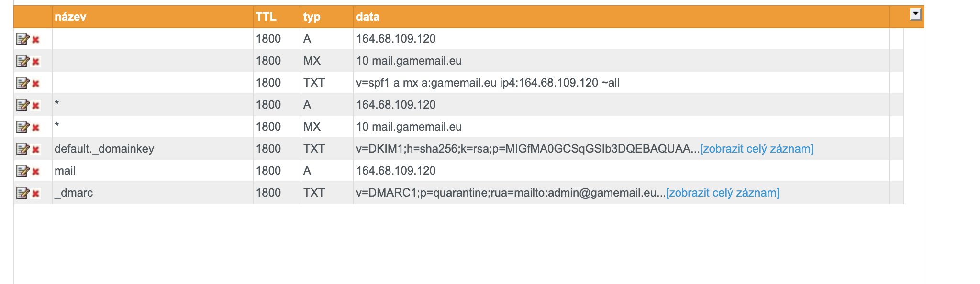Delete the wildcard * MX record
The width and height of the screenshot is (980, 284).
click(x=36, y=128)
